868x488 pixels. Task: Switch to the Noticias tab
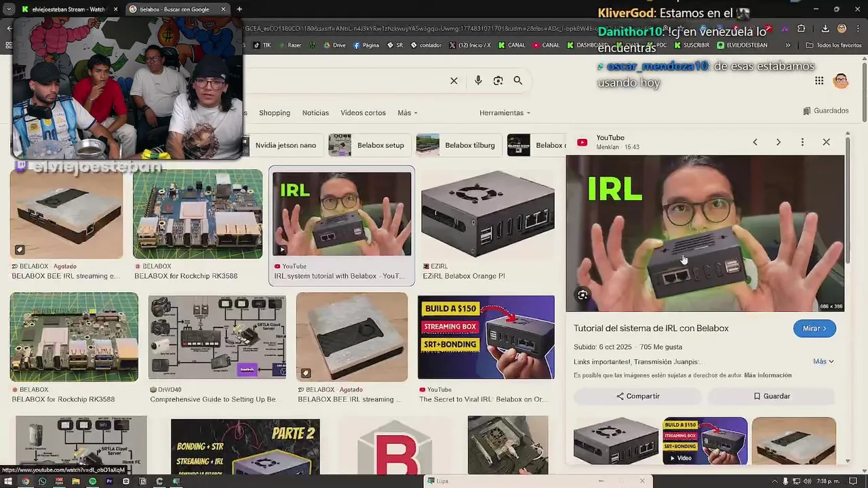315,113
